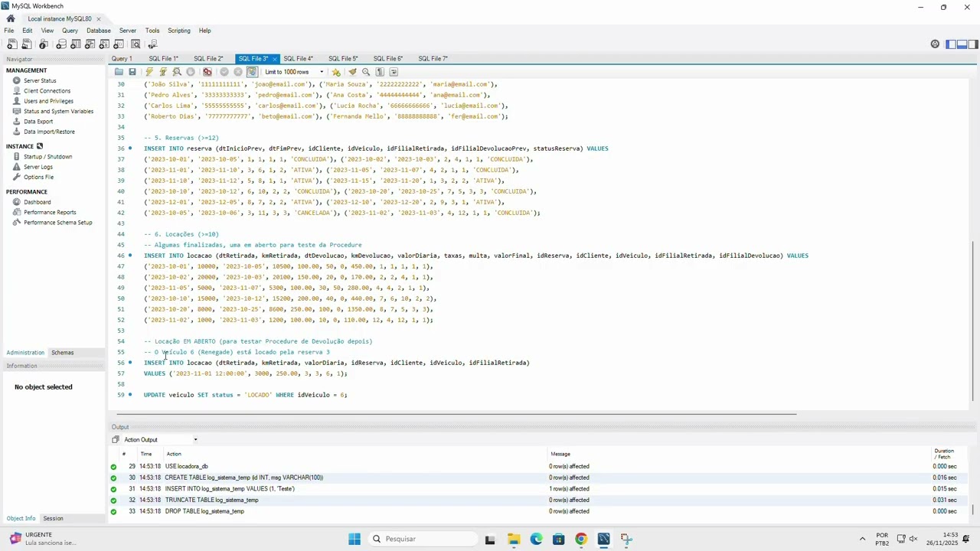Open script file in this editor

click(119, 72)
